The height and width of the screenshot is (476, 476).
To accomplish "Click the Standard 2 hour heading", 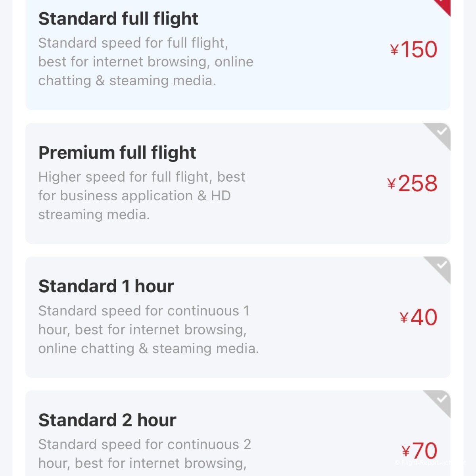I will pyautogui.click(x=107, y=420).
